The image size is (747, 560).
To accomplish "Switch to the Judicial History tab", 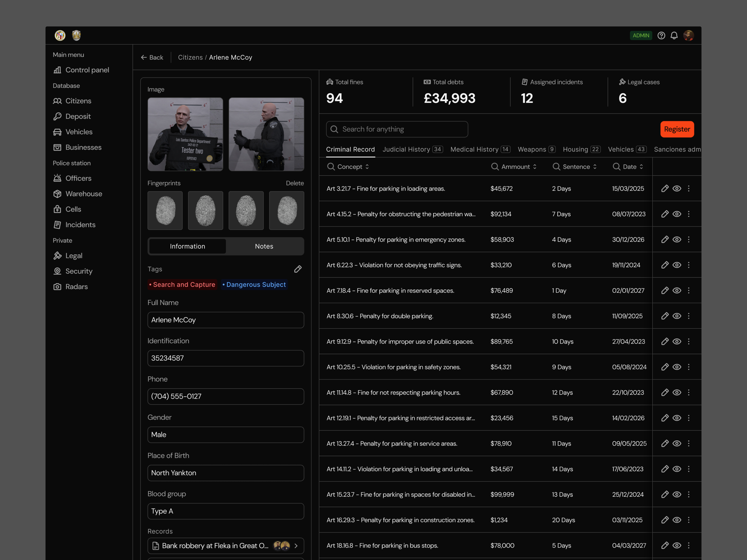I will point(413,149).
